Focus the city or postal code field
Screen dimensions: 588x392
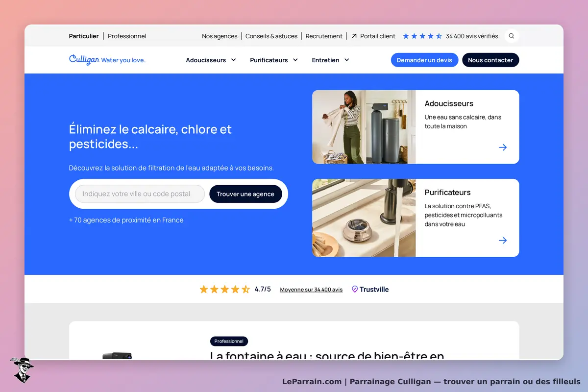(x=140, y=194)
